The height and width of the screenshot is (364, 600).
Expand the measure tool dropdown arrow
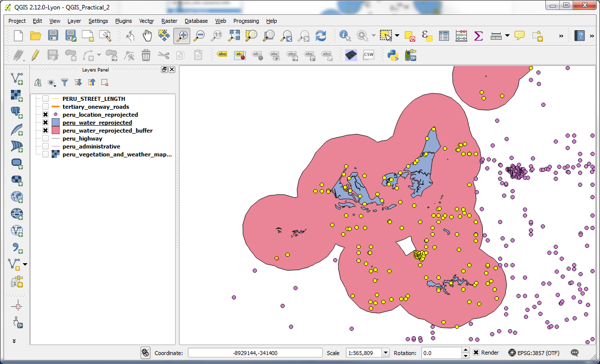(x=507, y=35)
